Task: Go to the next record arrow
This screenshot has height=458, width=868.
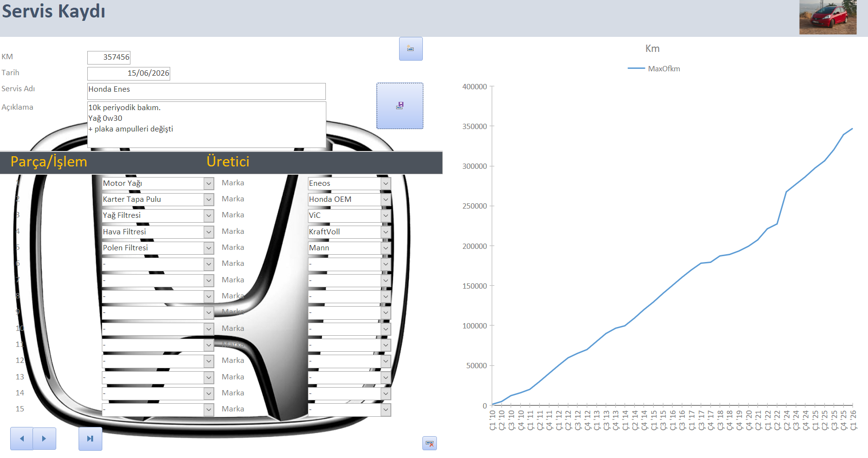Action: (x=44, y=439)
